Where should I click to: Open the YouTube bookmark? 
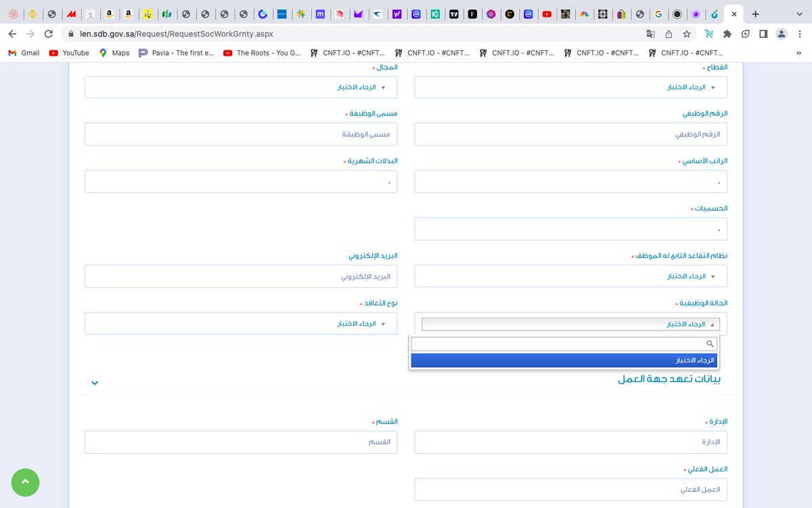[x=69, y=53]
